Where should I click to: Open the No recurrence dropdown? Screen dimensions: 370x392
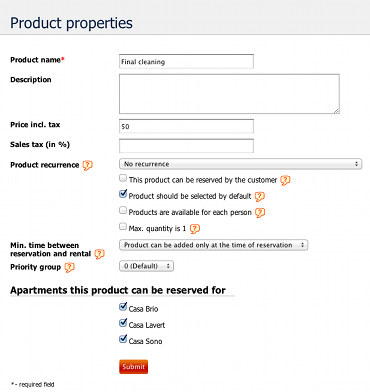click(240, 164)
